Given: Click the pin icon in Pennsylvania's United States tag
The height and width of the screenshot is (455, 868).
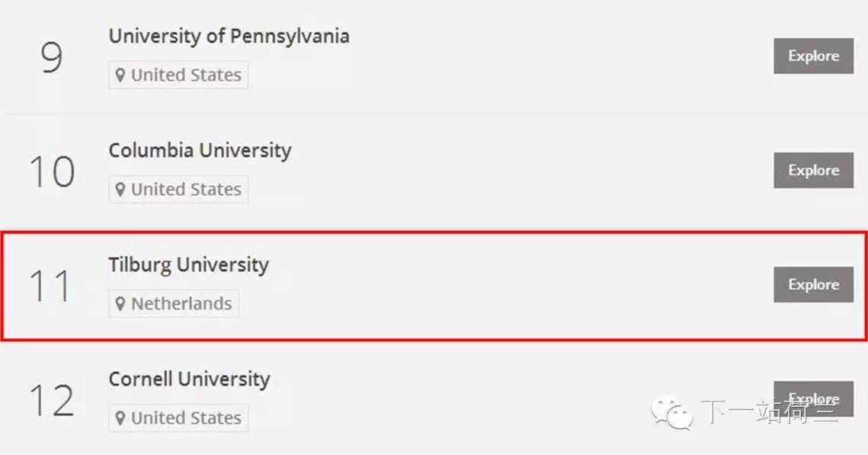Looking at the screenshot, I should click(x=120, y=75).
